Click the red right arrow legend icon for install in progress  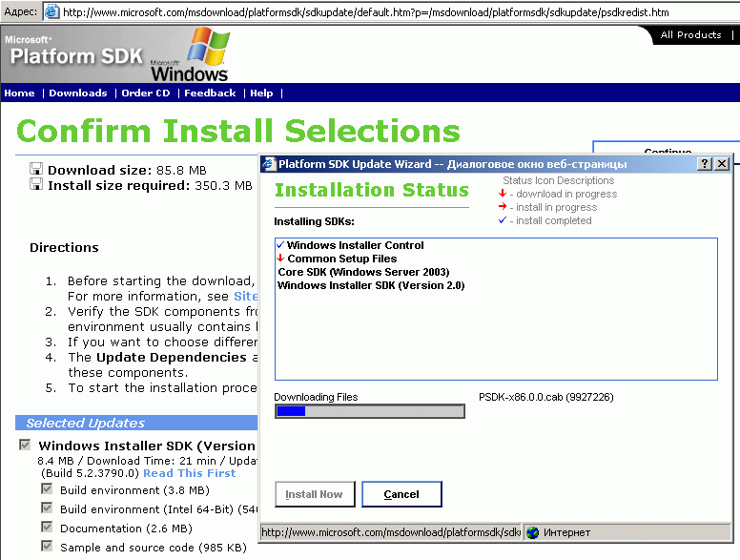(x=503, y=206)
